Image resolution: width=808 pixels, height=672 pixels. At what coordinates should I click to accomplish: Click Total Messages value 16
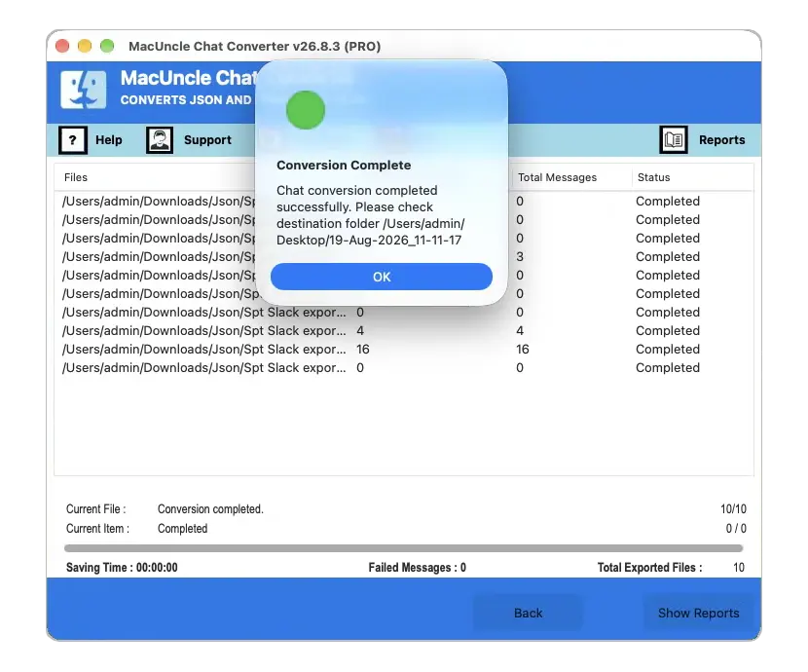tap(523, 350)
